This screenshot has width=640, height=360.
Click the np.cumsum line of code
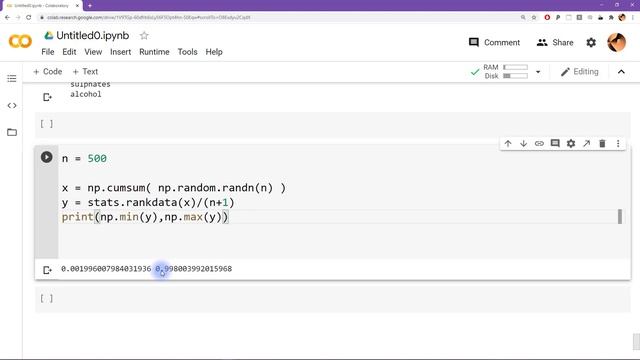click(174, 188)
